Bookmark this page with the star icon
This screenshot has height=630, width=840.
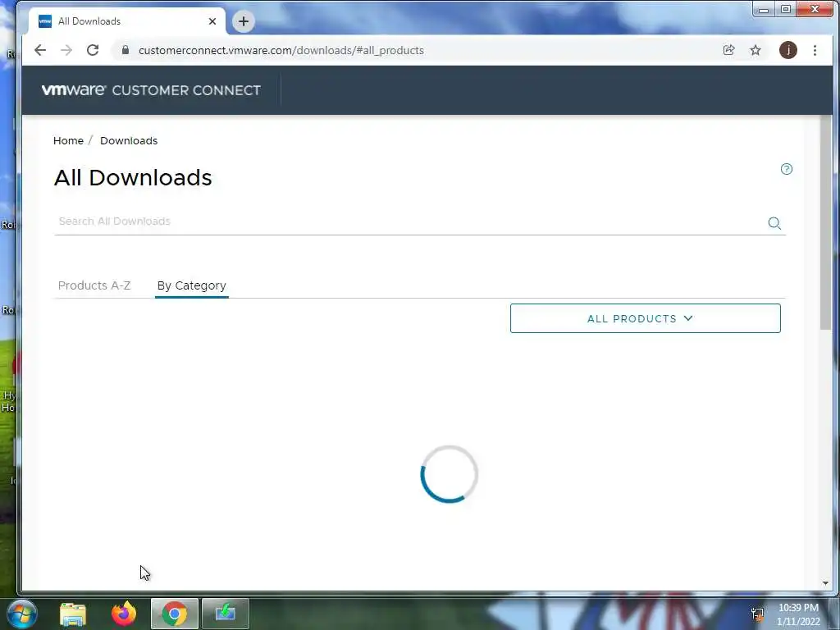756,50
